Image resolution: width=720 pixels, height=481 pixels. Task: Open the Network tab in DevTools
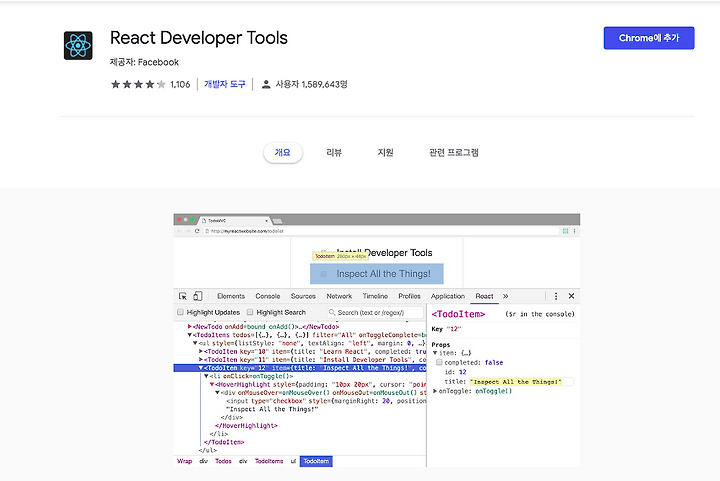tap(339, 296)
